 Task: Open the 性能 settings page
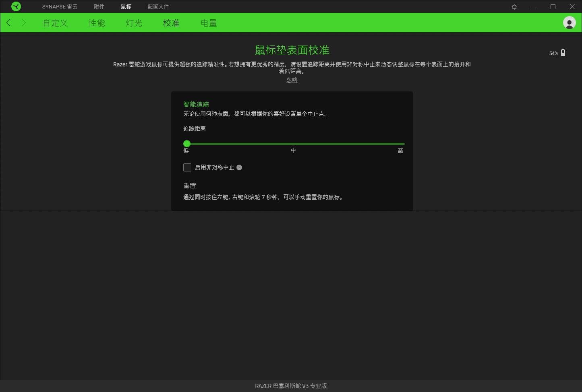[96, 23]
